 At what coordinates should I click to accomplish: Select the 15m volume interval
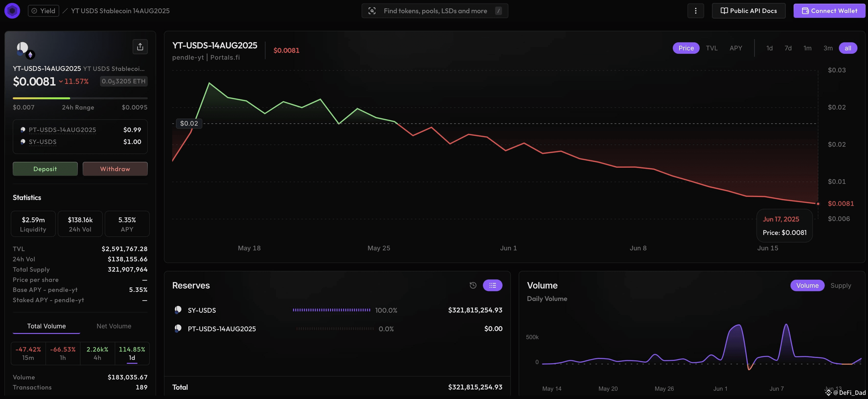[x=28, y=353]
